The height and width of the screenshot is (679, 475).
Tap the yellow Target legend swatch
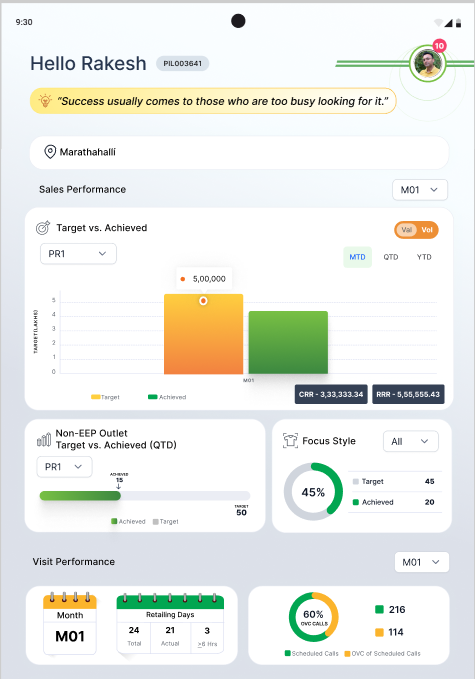click(96, 397)
